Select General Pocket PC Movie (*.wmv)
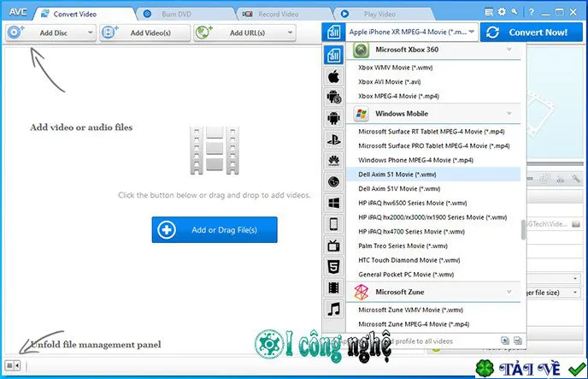 433,275
